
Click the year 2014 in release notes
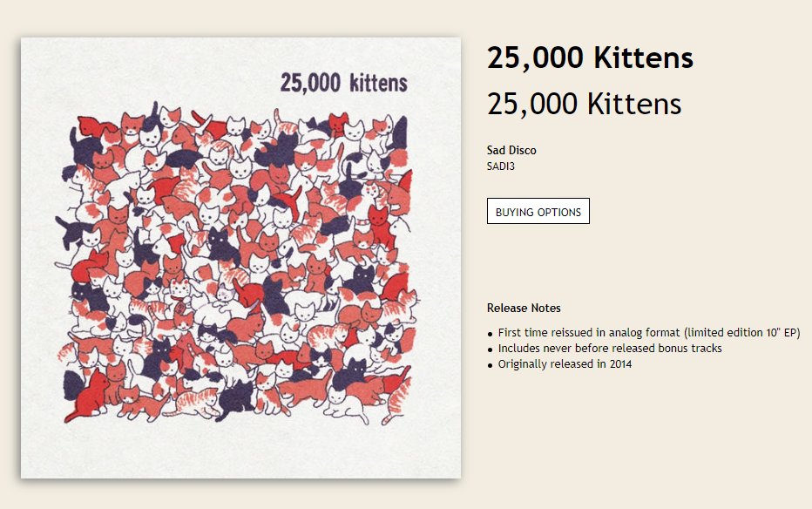620,364
